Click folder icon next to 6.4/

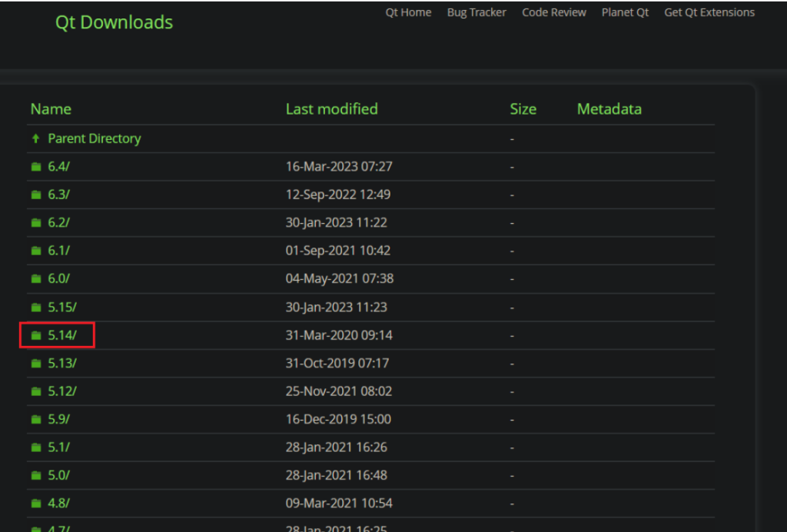[36, 167]
